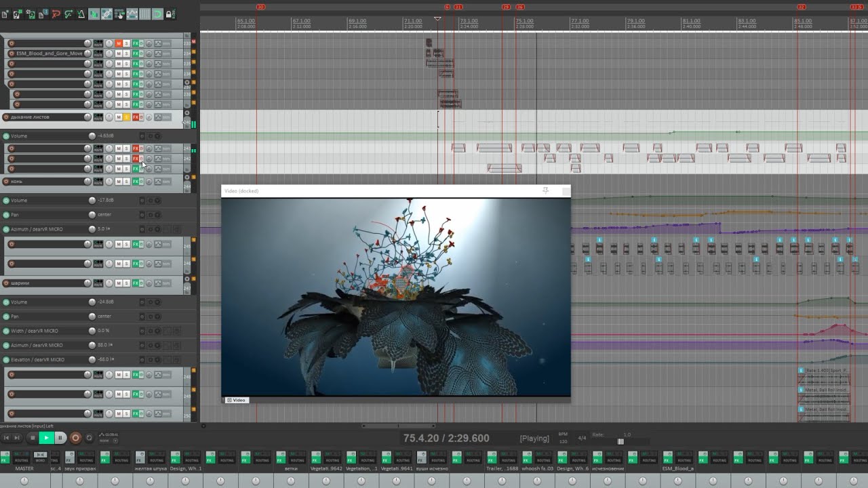Mute the конь track
Viewport: 868px width, 488px height.
point(119,182)
